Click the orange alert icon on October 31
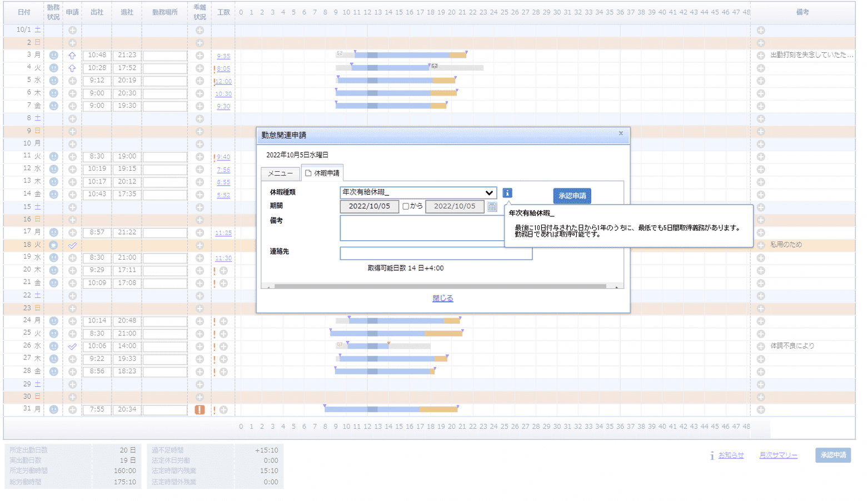Viewport: 868px width, 501px height. tap(199, 410)
